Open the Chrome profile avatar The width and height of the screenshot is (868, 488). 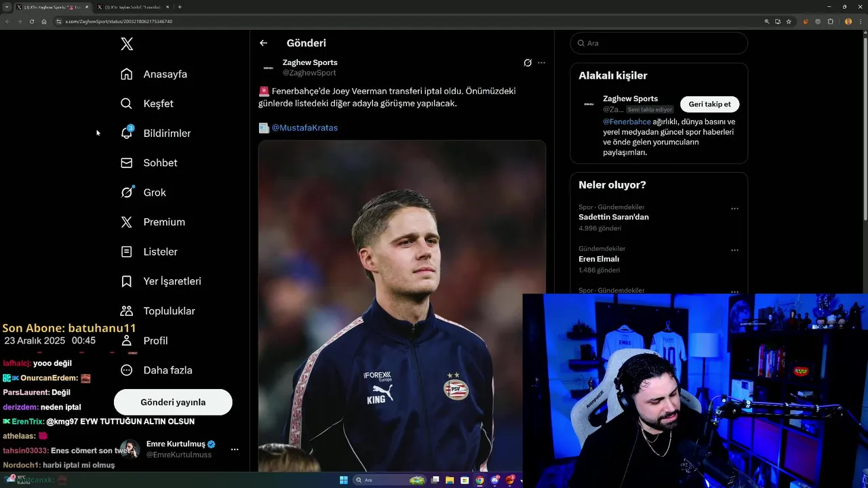(x=848, y=21)
